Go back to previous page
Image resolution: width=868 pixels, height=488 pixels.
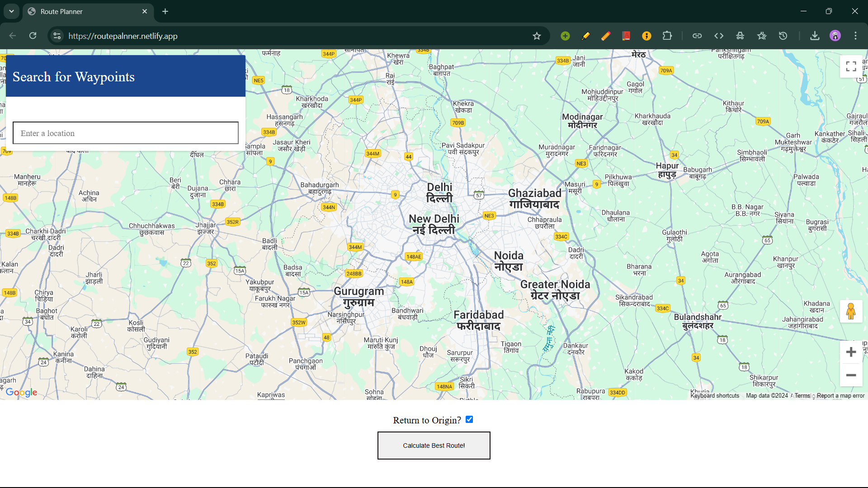13,36
